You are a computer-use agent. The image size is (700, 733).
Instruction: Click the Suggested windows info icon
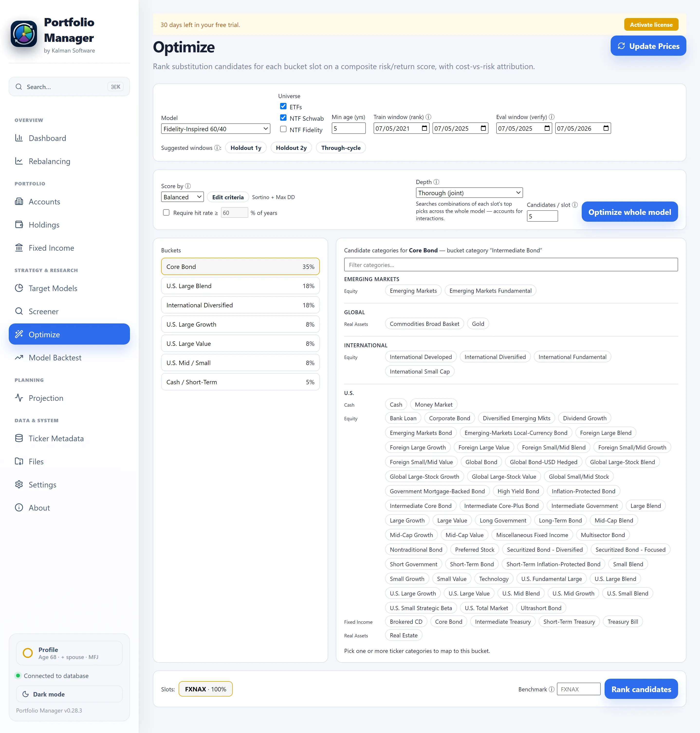click(217, 148)
